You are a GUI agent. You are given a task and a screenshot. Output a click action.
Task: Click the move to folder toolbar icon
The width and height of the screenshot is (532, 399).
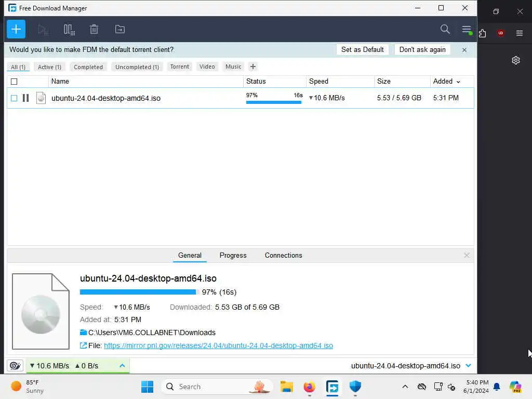pos(120,30)
